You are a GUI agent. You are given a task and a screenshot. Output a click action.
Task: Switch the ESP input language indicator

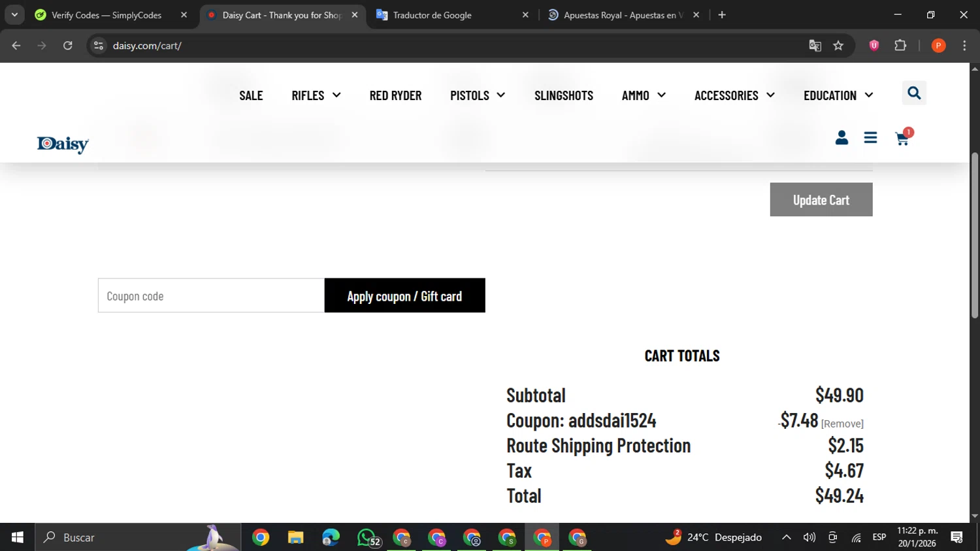tap(879, 537)
